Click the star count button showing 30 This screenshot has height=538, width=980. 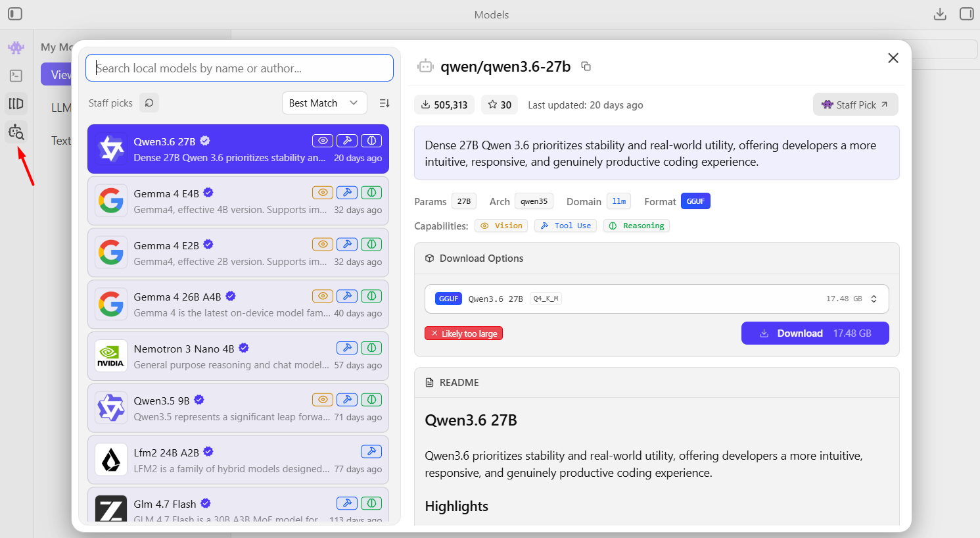click(500, 105)
